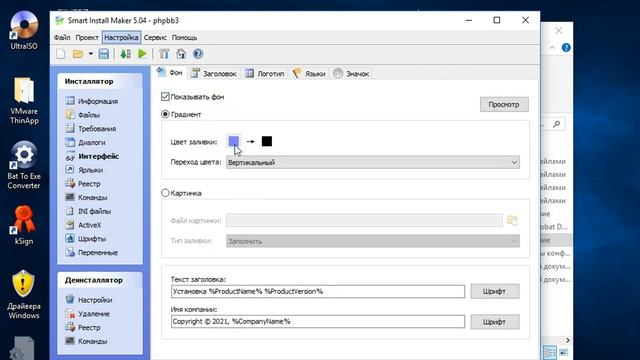Viewport: 640px width, 360px height.
Task: Open the Настройка menu
Action: (121, 38)
